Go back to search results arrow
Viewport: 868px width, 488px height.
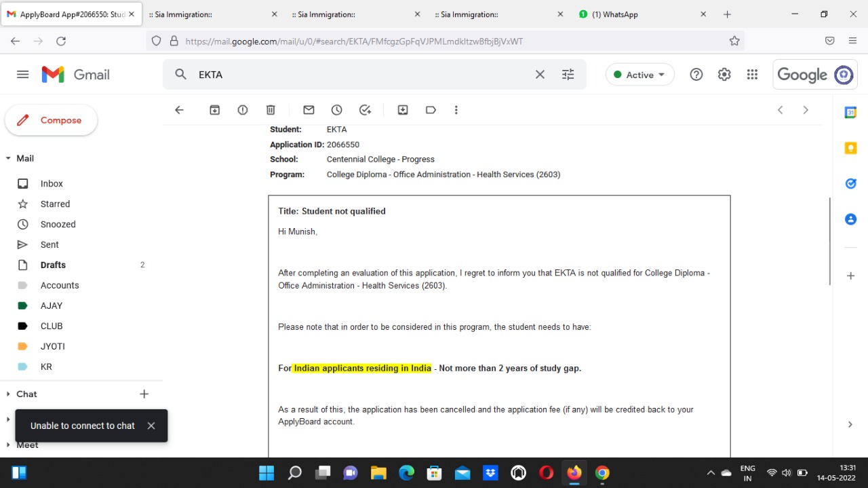point(179,110)
